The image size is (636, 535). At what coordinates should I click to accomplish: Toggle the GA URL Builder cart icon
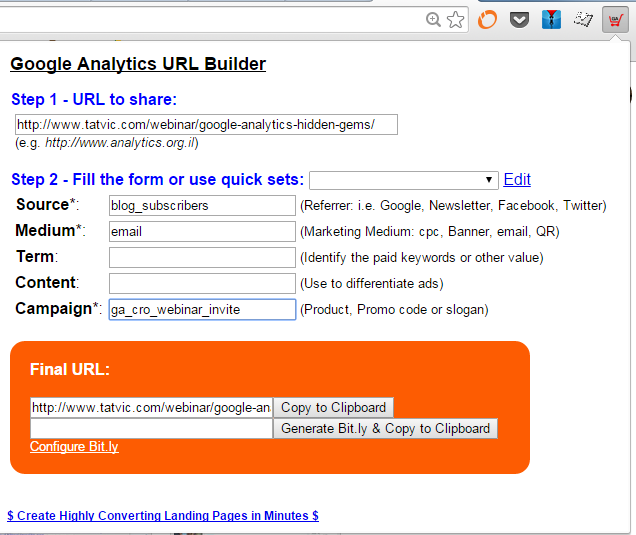[615, 19]
